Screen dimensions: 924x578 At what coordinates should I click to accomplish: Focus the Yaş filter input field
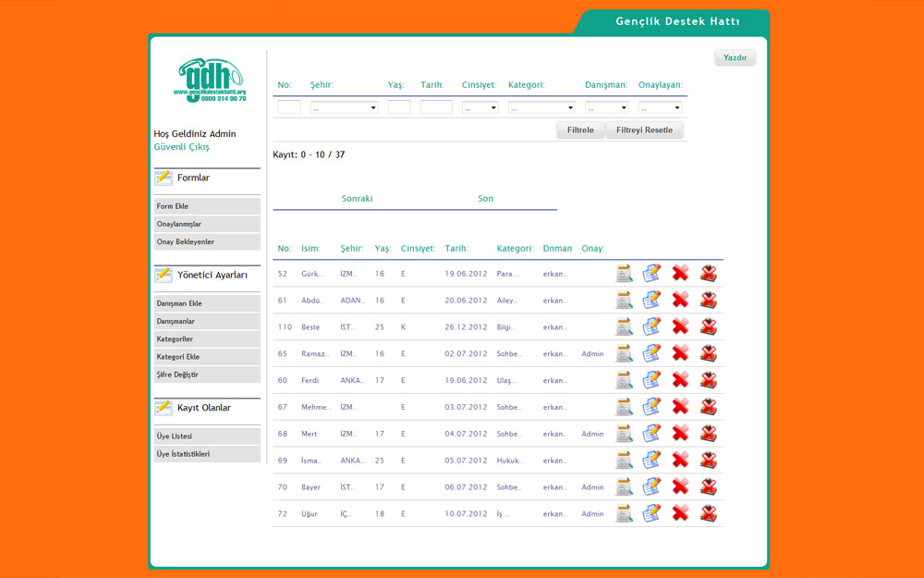[x=399, y=106]
